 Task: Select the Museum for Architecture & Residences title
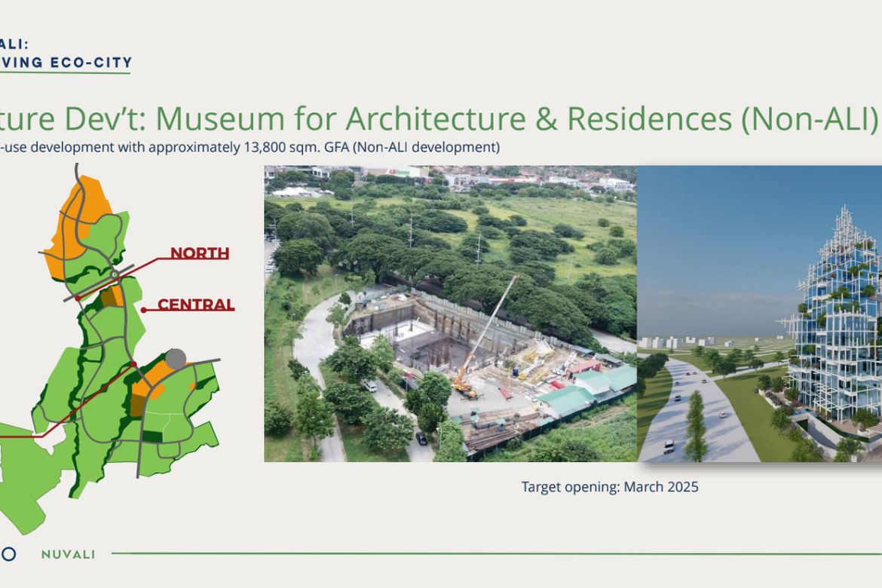(x=516, y=118)
